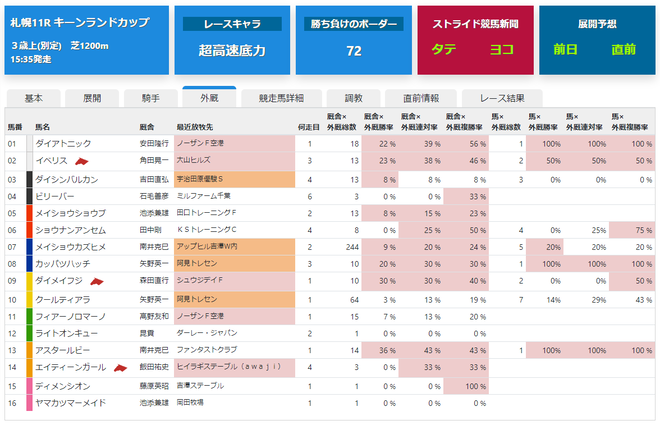The image size is (660, 425).
Task: Click the ヨコ link in ストライド競馬新聞
Action: [x=502, y=50]
